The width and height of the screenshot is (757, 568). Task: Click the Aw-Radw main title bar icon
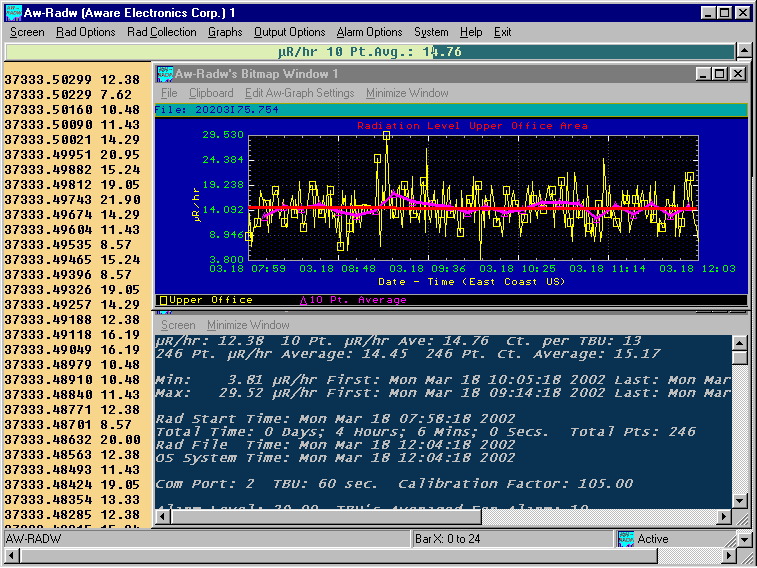point(13,13)
